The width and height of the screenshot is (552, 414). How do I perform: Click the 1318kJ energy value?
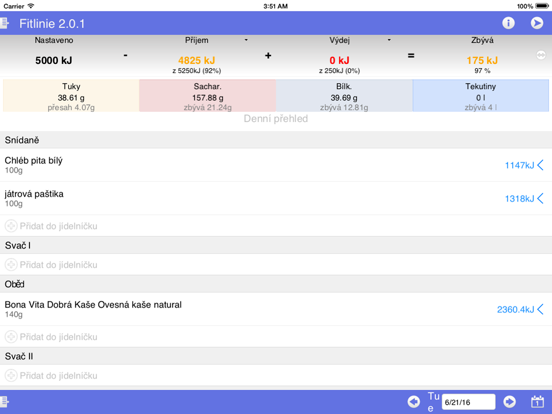tap(520, 199)
